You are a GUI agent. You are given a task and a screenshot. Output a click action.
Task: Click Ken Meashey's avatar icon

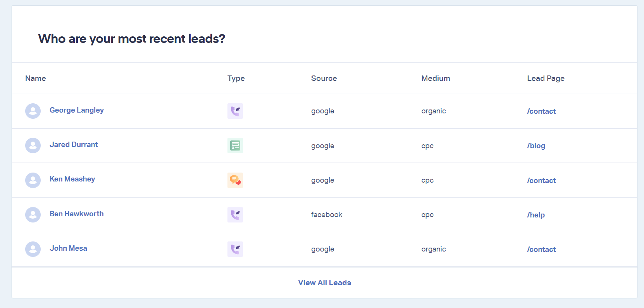[x=33, y=180]
